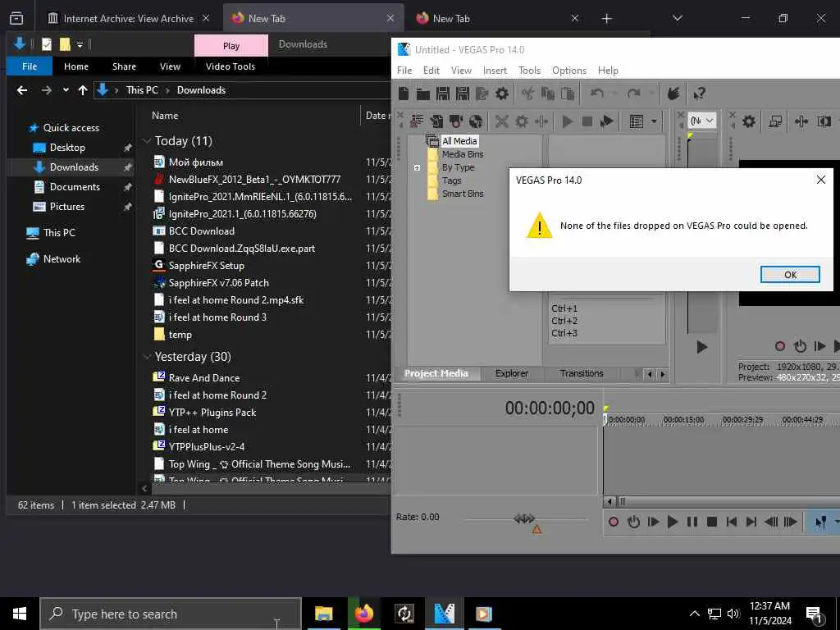Switch to the Explorer tab in VEGAS

pos(511,373)
